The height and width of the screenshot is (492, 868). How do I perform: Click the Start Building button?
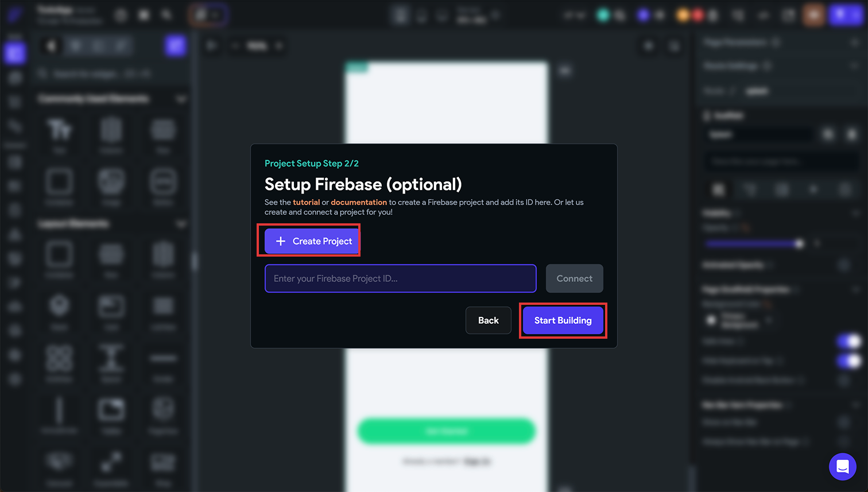[x=563, y=320]
